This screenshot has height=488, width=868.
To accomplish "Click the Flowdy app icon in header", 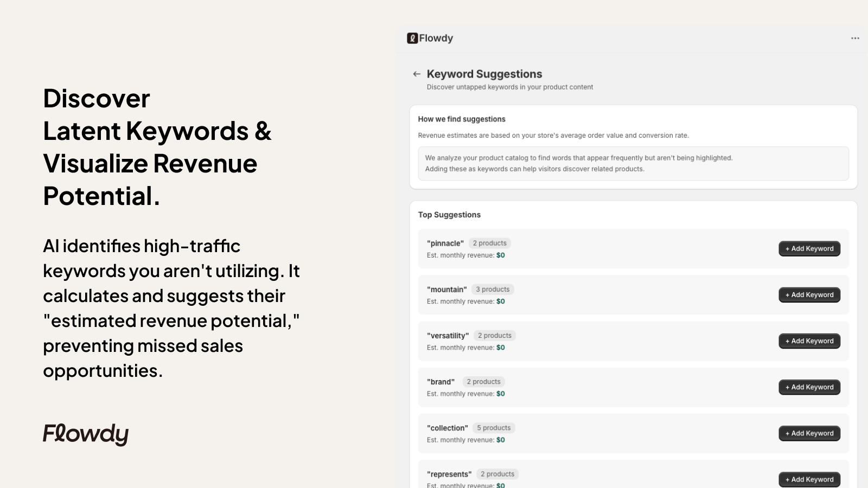I will (412, 38).
